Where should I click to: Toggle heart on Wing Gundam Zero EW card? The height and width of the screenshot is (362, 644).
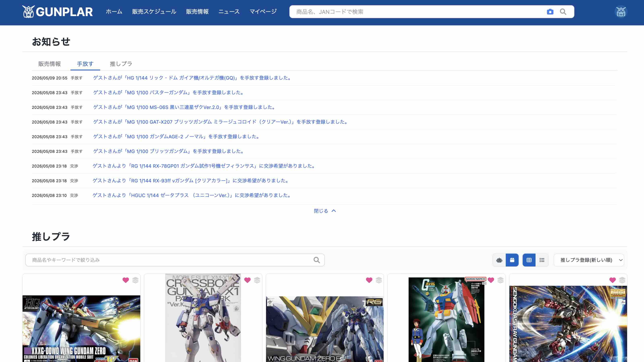pos(369,280)
